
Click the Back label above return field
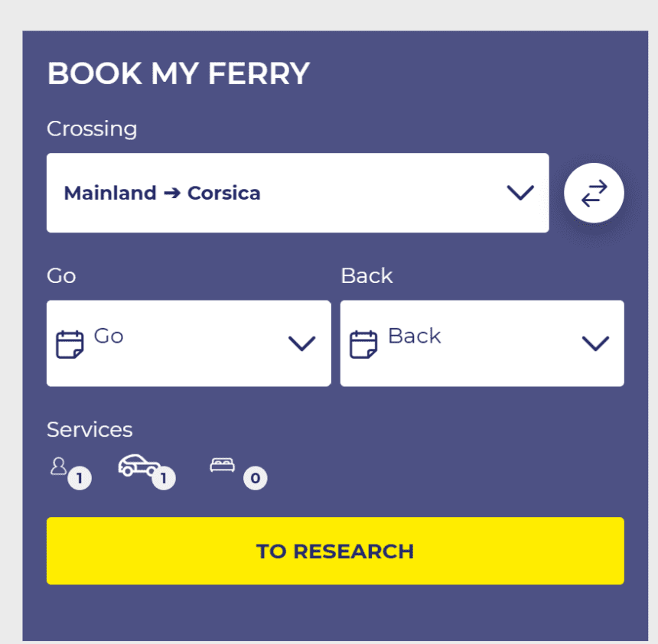click(366, 275)
